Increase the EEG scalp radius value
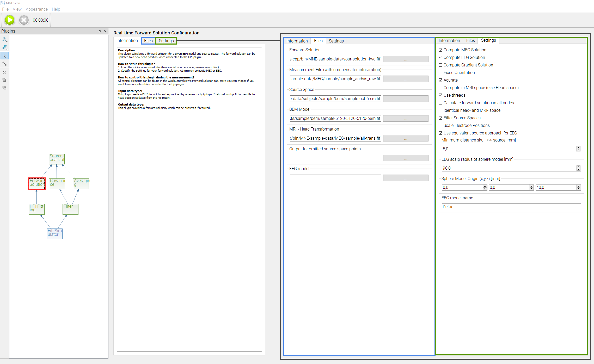The height and width of the screenshot is (364, 594). pyautogui.click(x=578, y=167)
